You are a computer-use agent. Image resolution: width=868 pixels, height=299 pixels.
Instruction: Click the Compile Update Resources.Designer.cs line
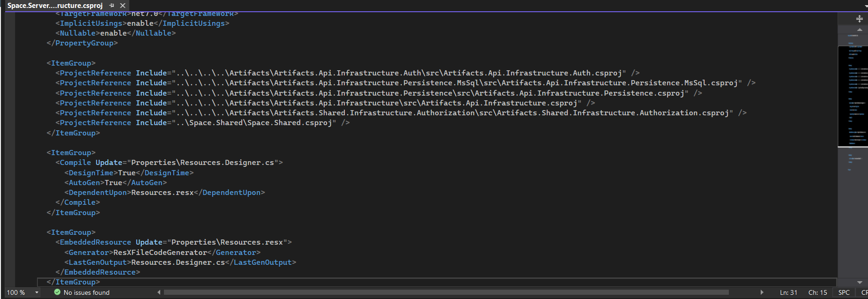(169, 163)
